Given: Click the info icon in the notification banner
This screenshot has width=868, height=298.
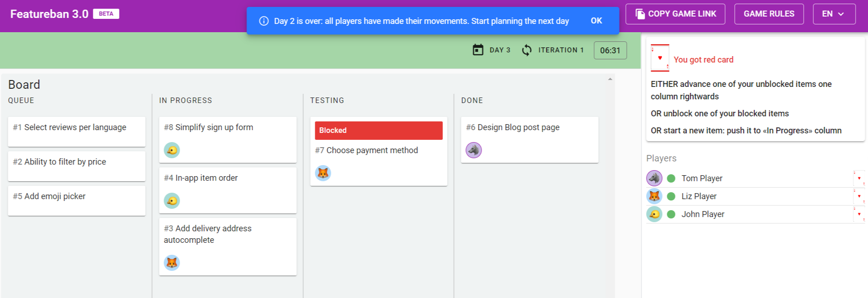Looking at the screenshot, I should 264,21.
